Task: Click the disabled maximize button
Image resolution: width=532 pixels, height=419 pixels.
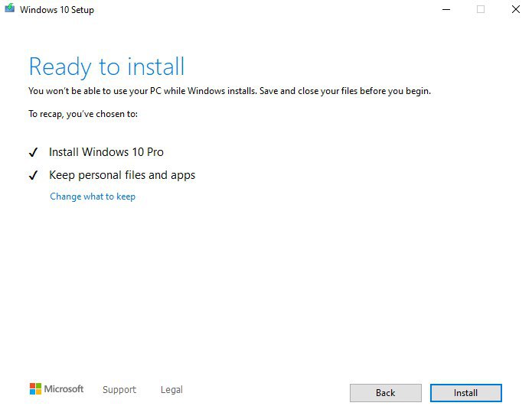Action: [x=481, y=9]
